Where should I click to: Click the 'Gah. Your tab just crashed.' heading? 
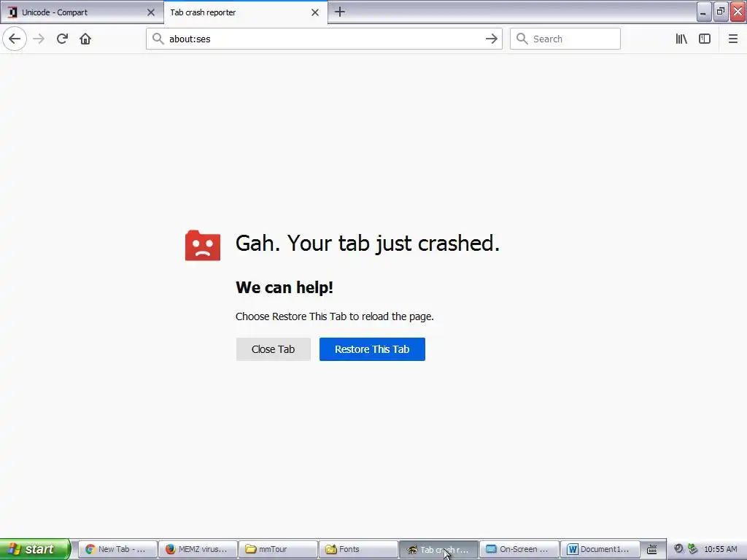pyautogui.click(x=368, y=244)
